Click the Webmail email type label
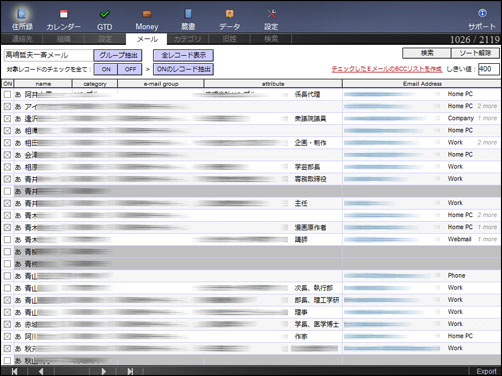Image resolution: width=502 pixels, height=376 pixels. pyautogui.click(x=459, y=239)
